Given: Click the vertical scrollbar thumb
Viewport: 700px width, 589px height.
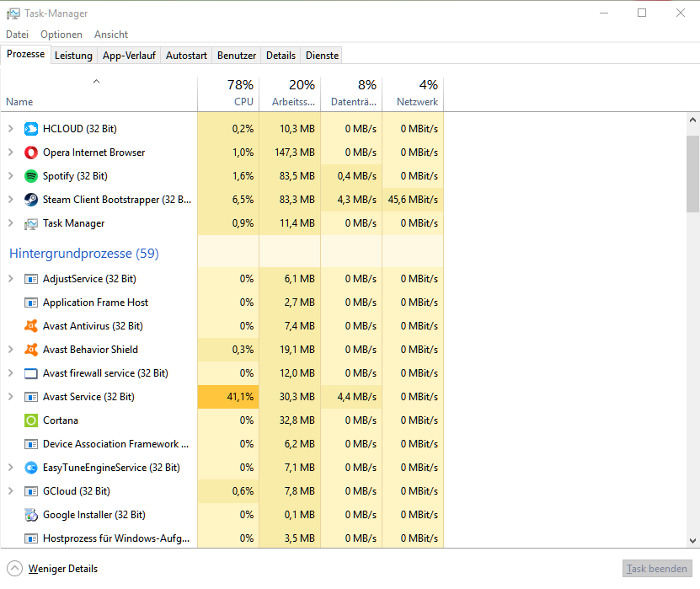Looking at the screenshot, I should (692, 174).
